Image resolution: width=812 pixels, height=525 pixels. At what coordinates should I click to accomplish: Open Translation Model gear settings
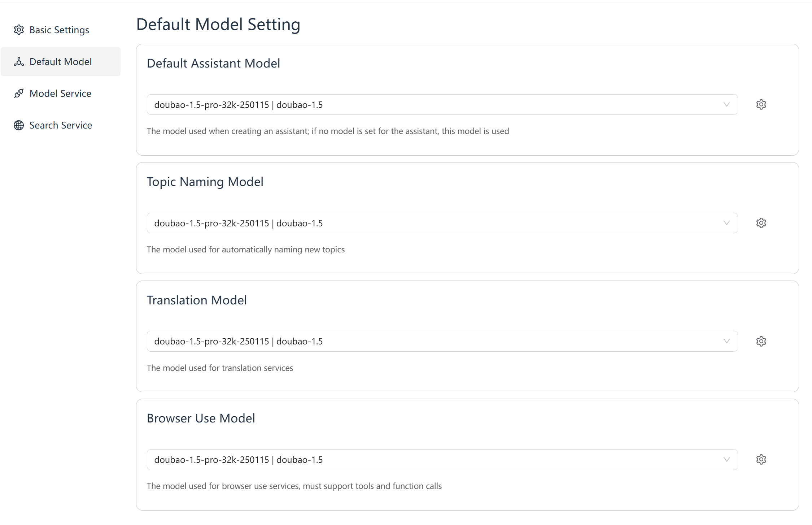[761, 341]
